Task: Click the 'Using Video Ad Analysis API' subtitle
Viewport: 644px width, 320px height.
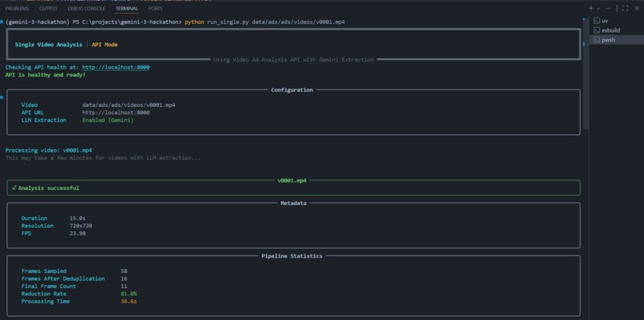Action: [293, 60]
